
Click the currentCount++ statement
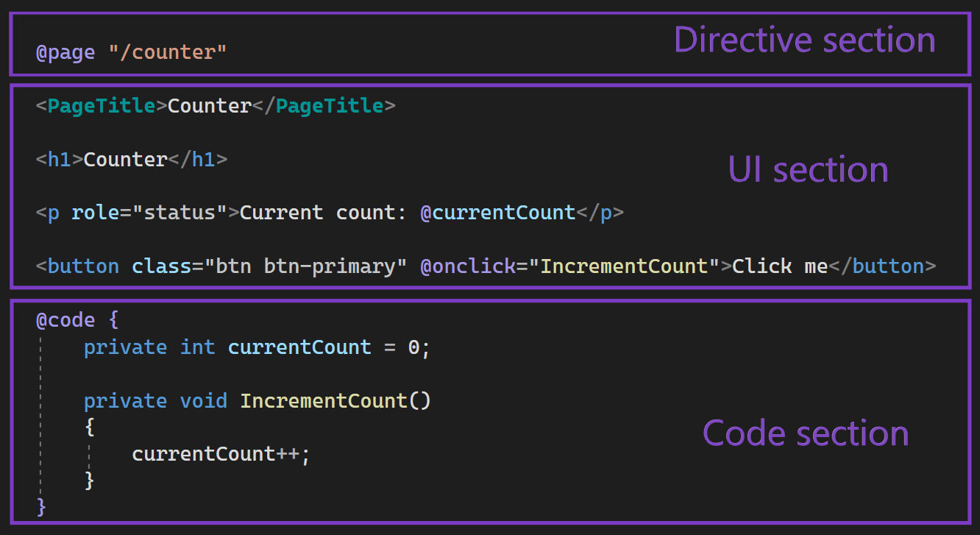[x=221, y=453]
